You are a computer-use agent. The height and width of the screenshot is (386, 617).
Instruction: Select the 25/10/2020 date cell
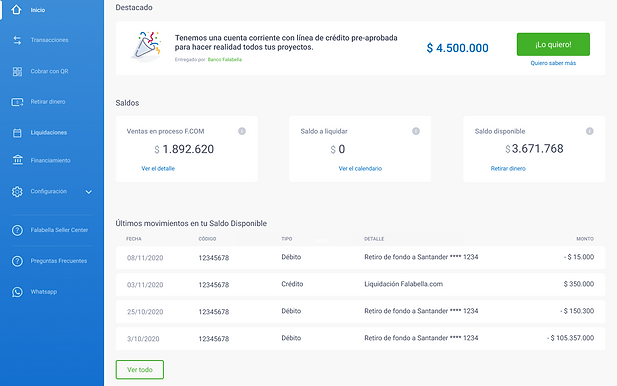(145, 312)
